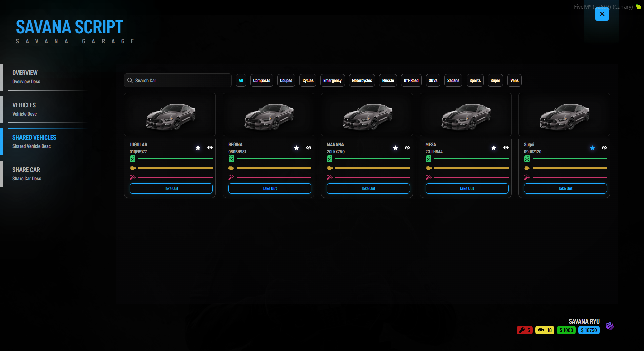
Task: Filter vehicles by Motorcycles category
Action: click(x=362, y=80)
